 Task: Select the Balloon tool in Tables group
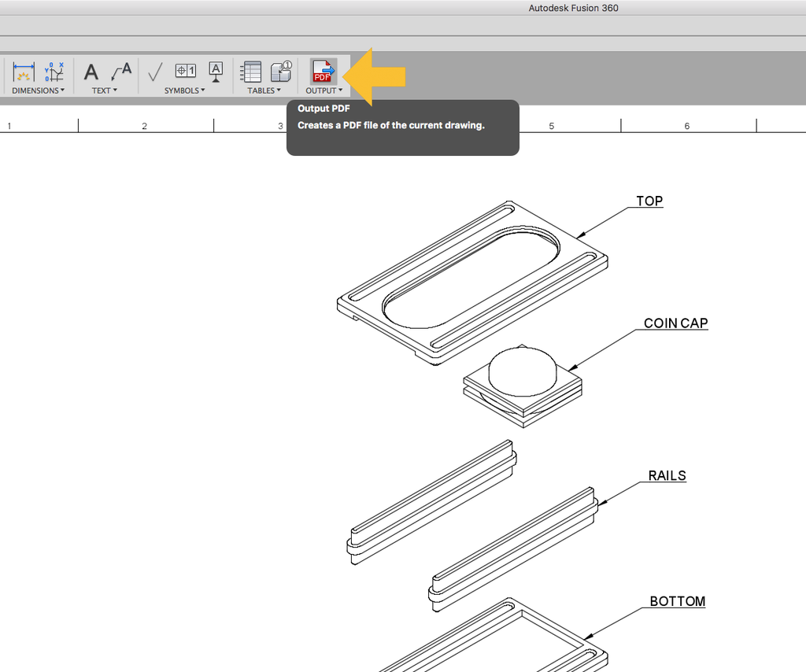[x=280, y=72]
